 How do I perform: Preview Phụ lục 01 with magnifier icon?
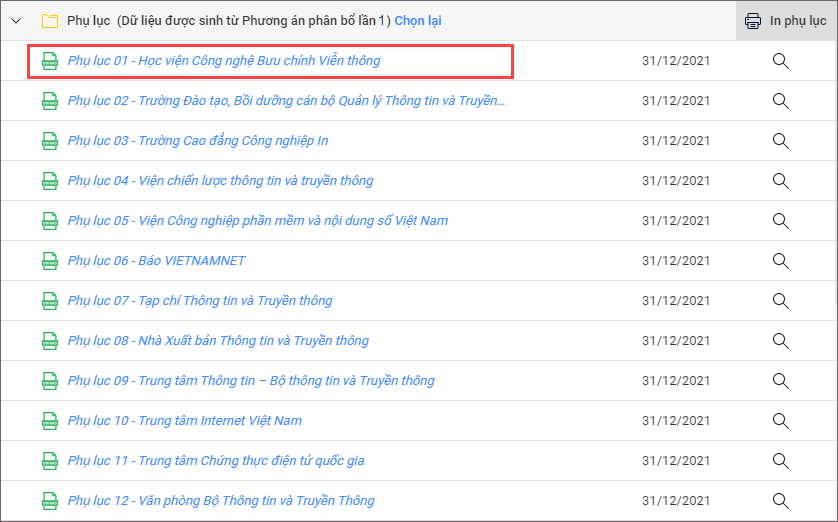coord(781,61)
